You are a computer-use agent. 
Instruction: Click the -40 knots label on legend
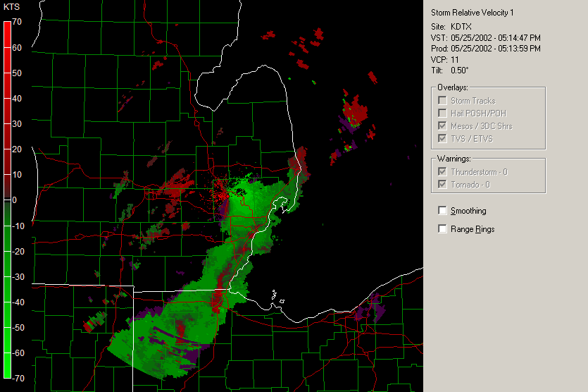pyautogui.click(x=18, y=302)
